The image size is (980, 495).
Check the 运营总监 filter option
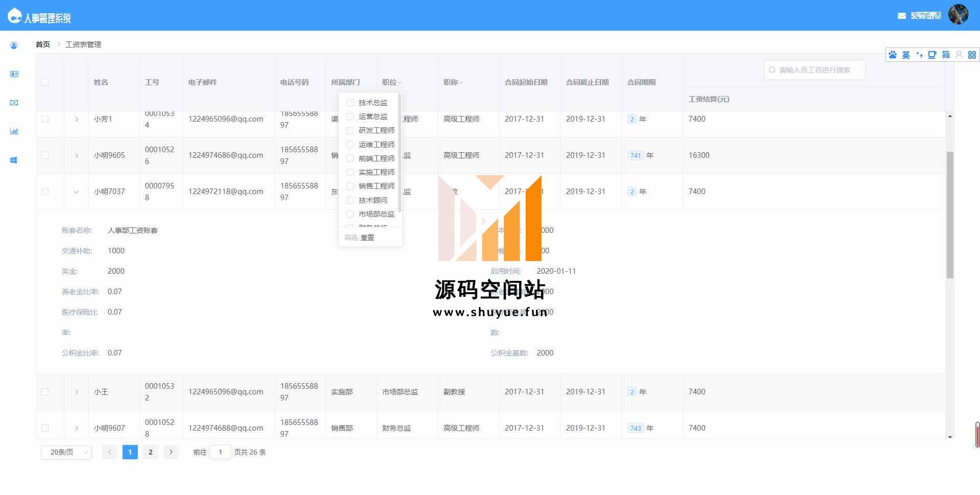click(350, 116)
